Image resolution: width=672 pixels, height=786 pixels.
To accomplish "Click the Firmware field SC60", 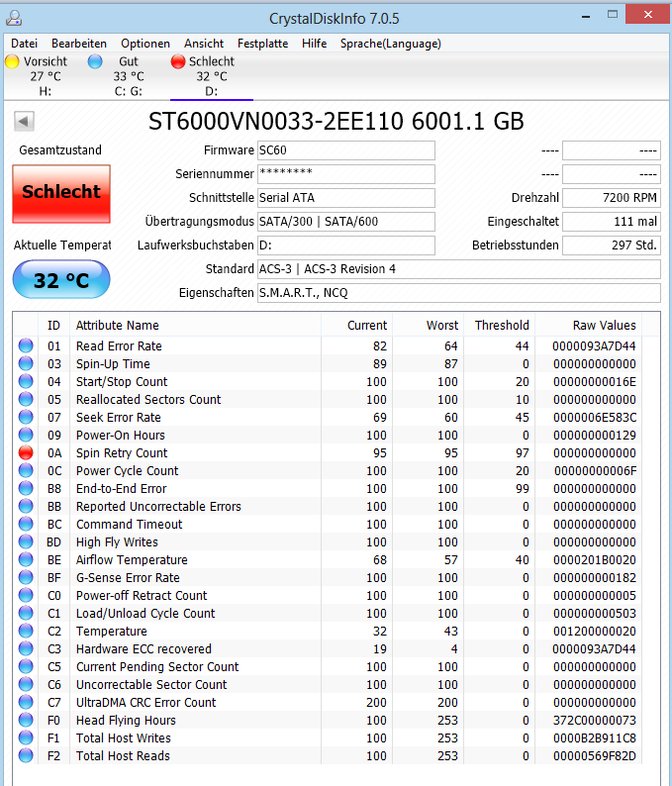I will [x=346, y=150].
